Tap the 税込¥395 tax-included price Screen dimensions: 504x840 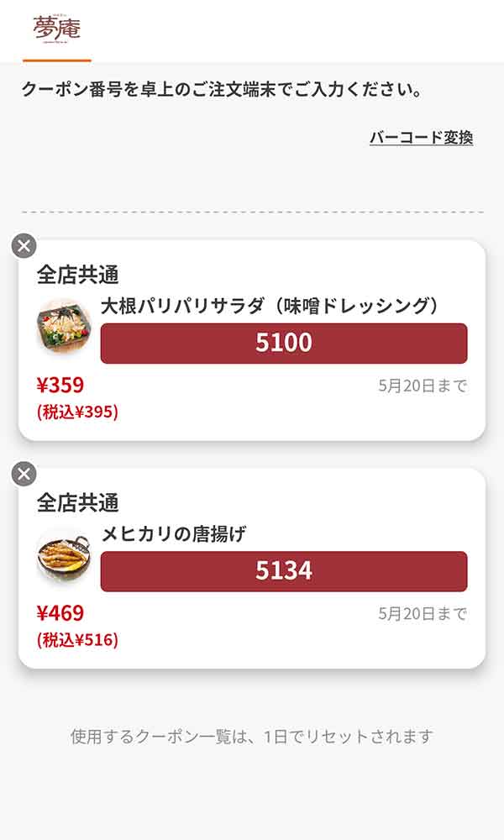pyautogui.click(x=76, y=410)
